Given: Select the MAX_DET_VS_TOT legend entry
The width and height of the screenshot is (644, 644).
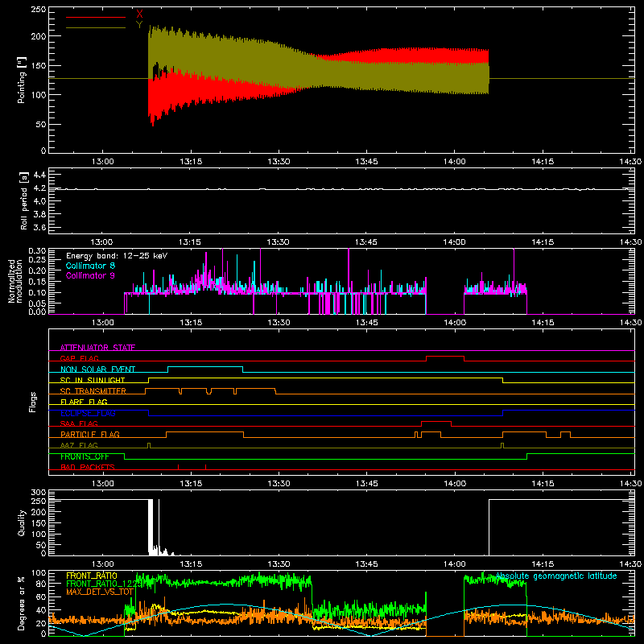Looking at the screenshot, I should coord(100,592).
